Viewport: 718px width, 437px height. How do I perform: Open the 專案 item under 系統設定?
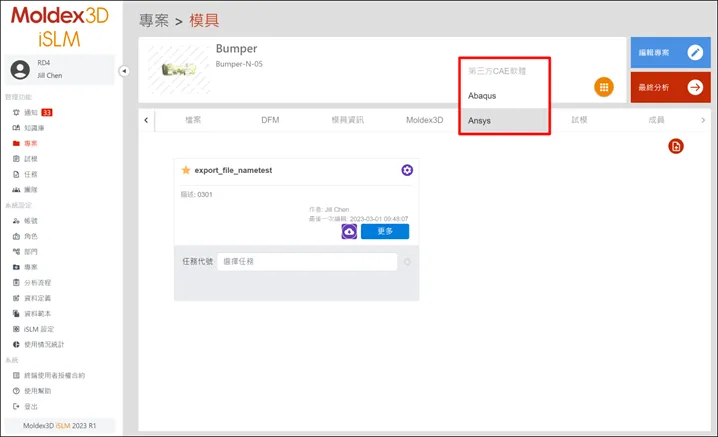(x=25, y=267)
